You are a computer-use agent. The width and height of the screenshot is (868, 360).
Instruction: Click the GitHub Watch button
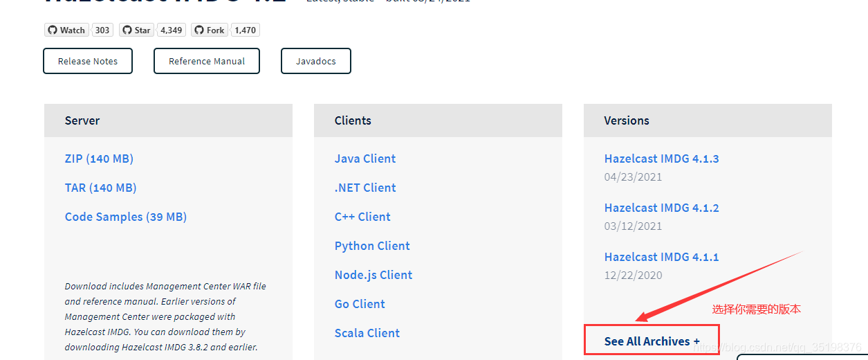(x=66, y=30)
